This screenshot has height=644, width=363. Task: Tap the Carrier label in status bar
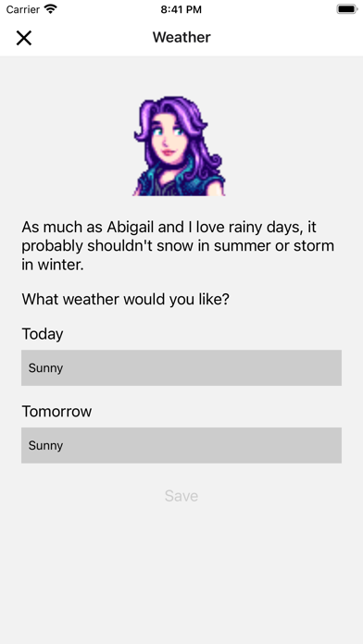22,9
